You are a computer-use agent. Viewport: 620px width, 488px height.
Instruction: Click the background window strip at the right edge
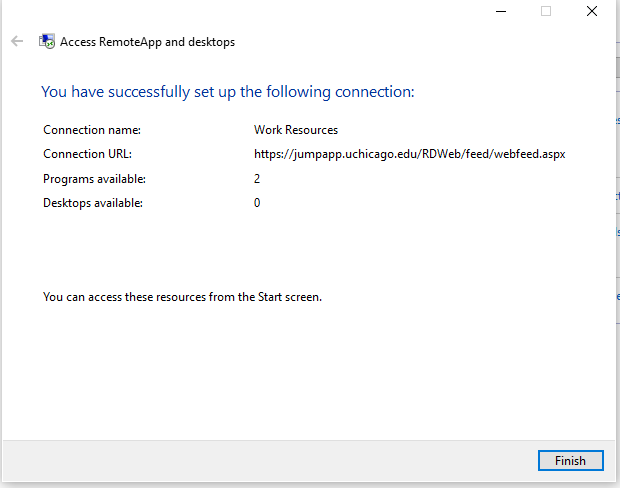click(x=616, y=250)
